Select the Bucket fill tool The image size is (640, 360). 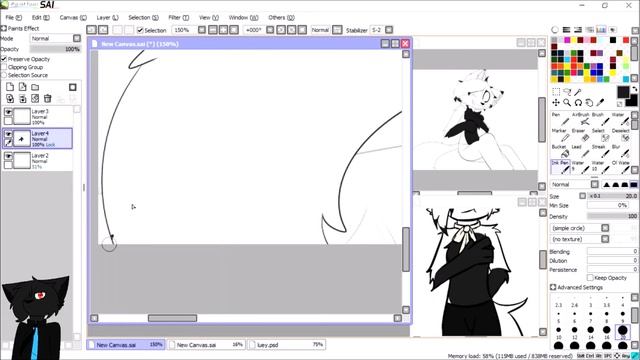(x=560, y=151)
